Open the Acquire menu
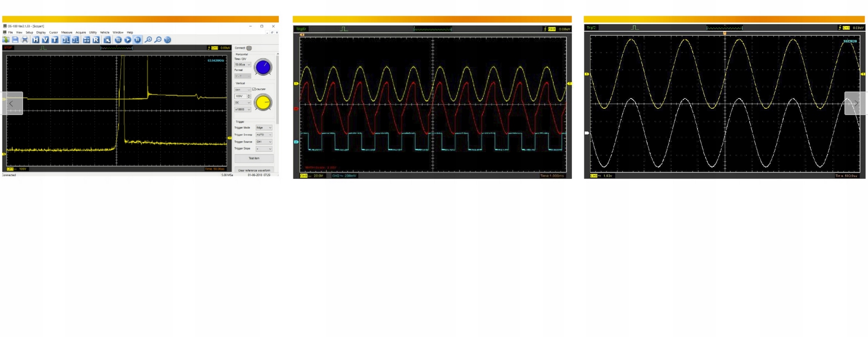Image resolution: width=868 pixels, height=337 pixels. 81,33
